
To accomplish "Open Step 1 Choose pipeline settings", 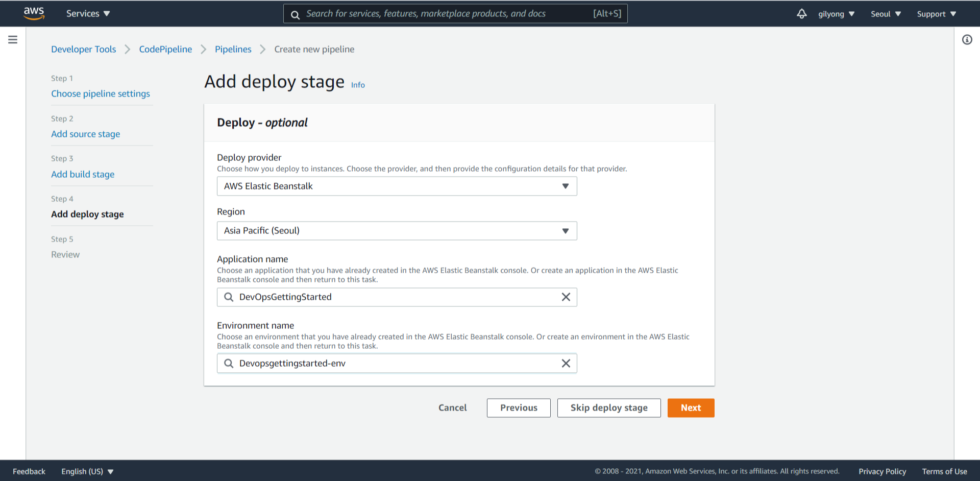I will (x=101, y=93).
